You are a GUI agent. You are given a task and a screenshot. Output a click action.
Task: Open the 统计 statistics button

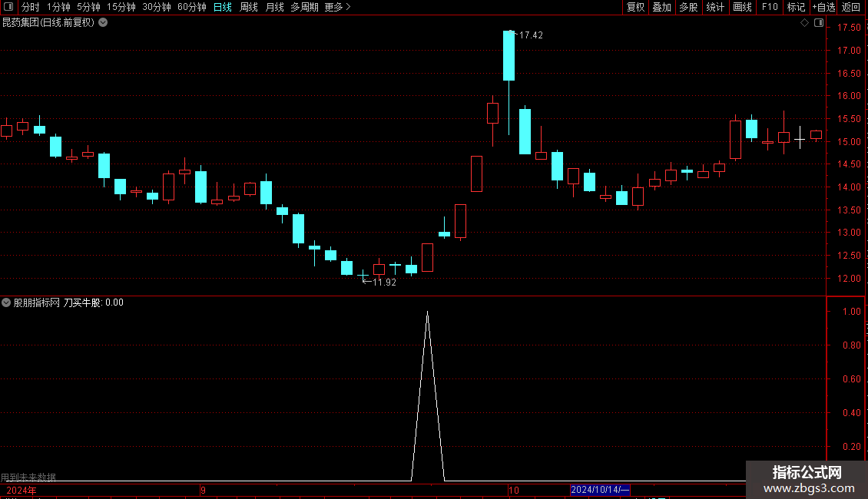click(715, 7)
